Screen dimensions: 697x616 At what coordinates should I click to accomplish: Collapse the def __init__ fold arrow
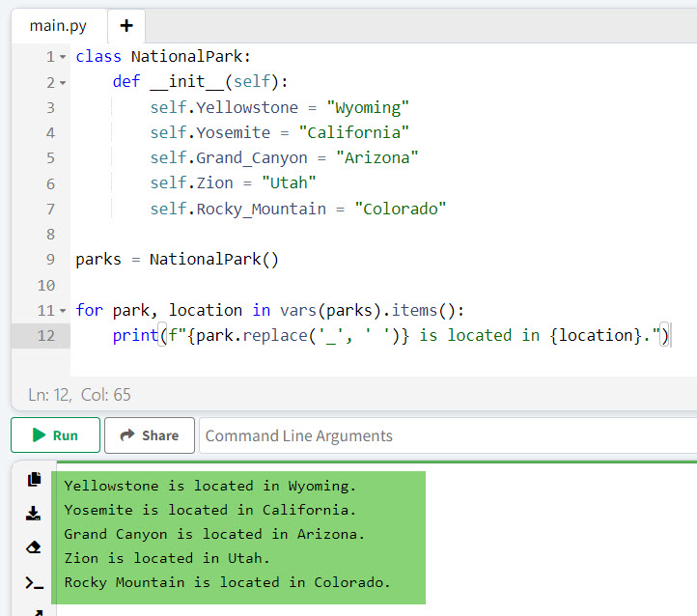click(63, 83)
